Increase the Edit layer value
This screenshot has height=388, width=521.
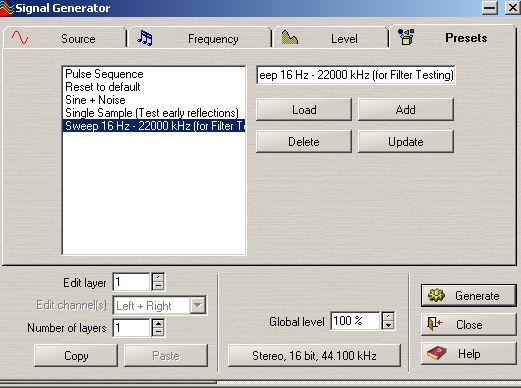(x=158, y=277)
